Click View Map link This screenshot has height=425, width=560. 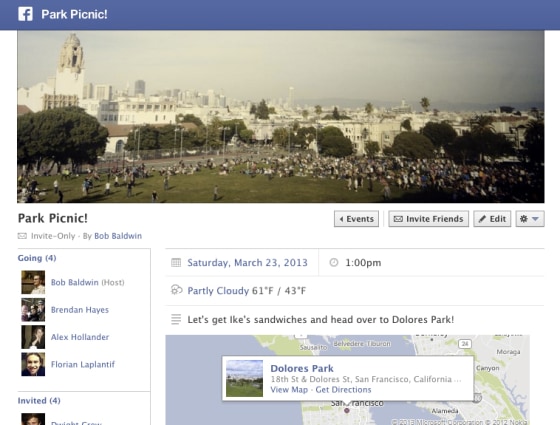(x=289, y=390)
